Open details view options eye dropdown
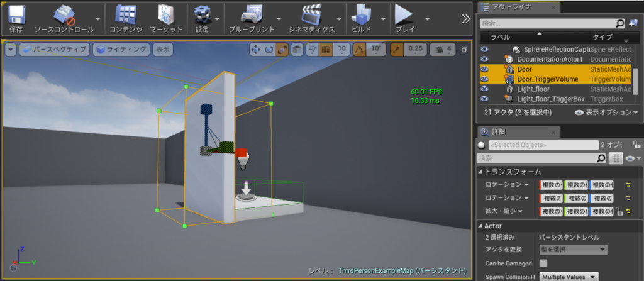 click(633, 158)
